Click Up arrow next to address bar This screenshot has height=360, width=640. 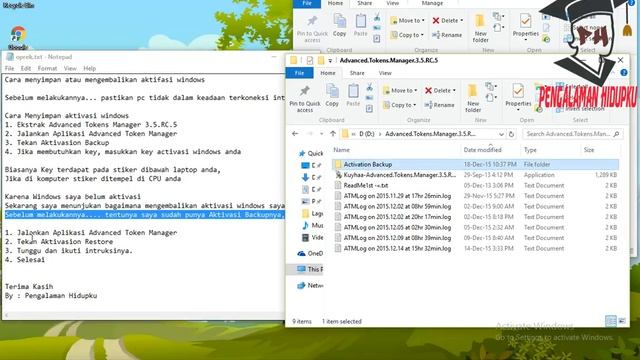(333, 134)
